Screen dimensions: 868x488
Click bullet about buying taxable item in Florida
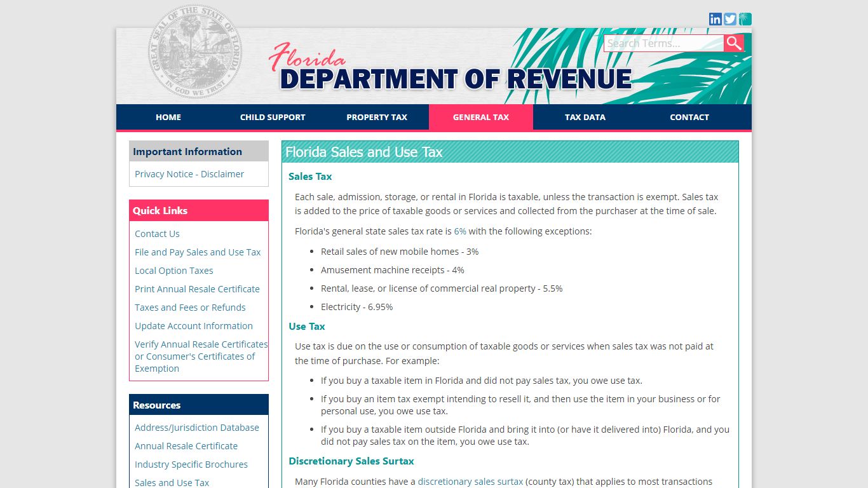click(x=482, y=381)
